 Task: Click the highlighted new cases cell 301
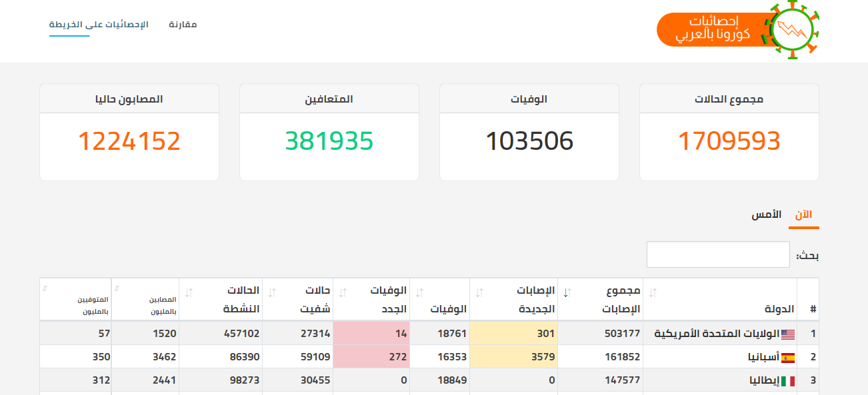[513, 333]
